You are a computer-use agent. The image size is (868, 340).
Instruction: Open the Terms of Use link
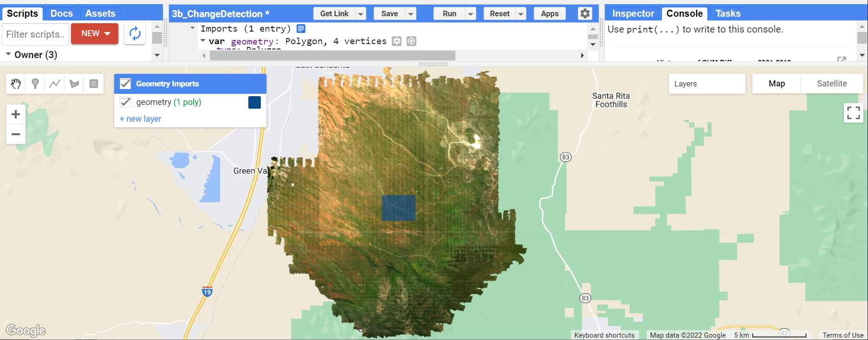tap(843, 335)
